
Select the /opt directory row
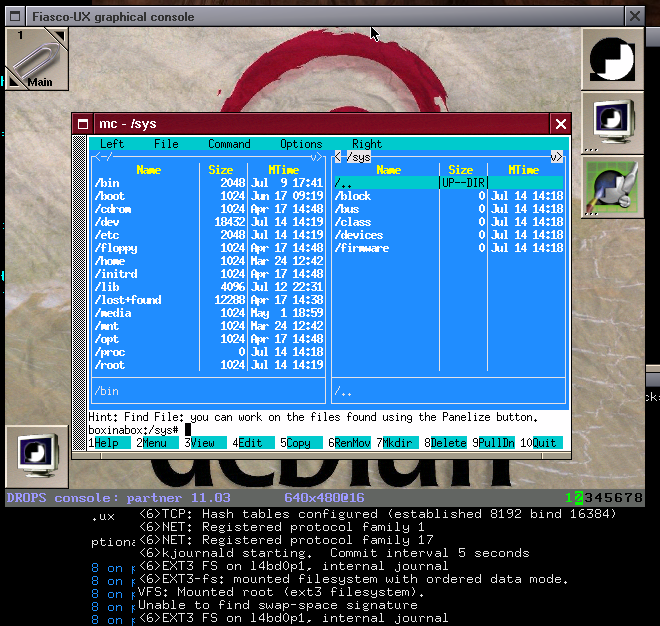point(208,339)
